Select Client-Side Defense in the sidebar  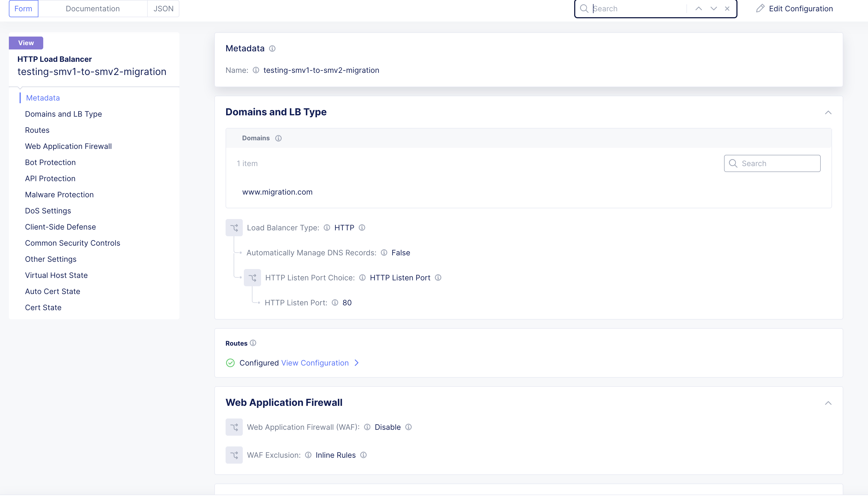point(60,227)
